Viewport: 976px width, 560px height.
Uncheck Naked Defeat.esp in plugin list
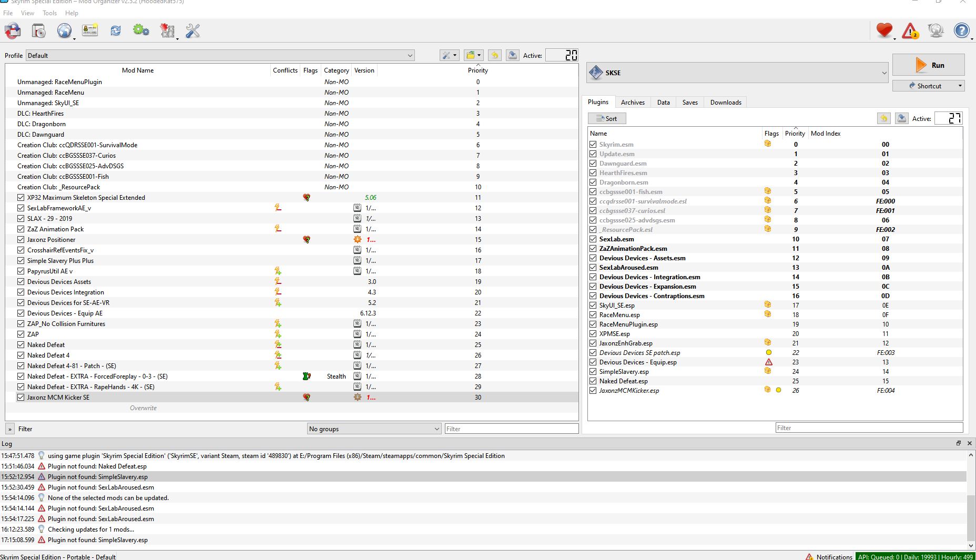coord(593,381)
